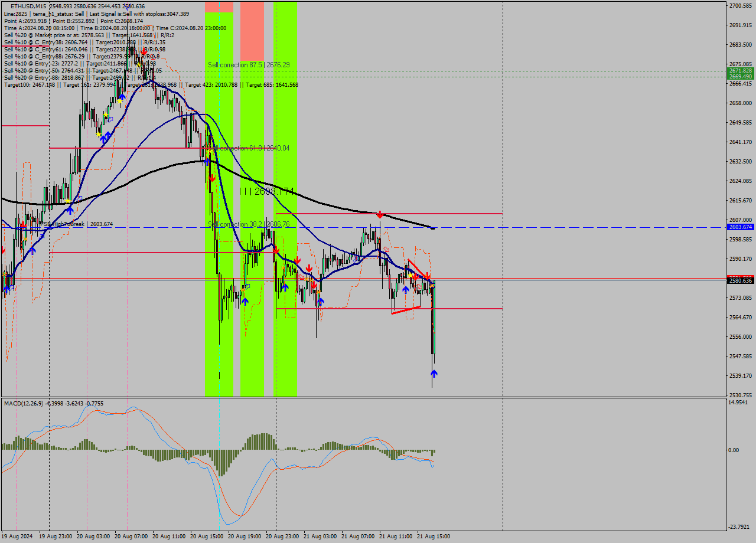Click the '20 Aug 11:00' time label

169,537
